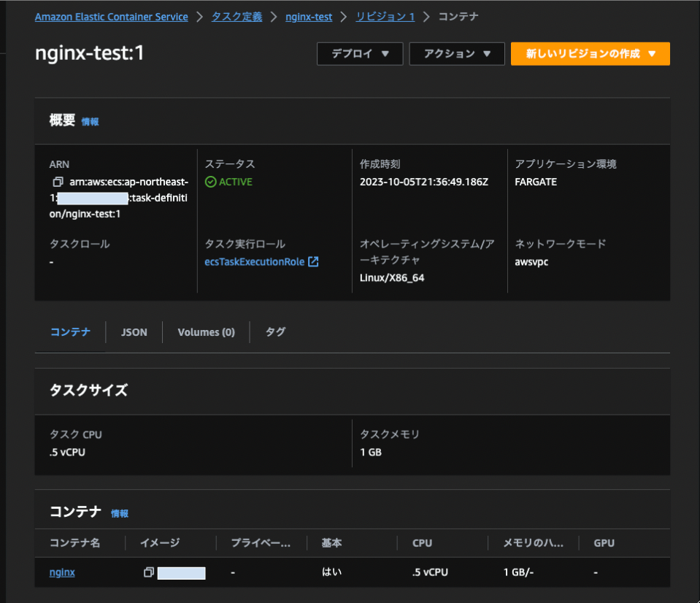Viewport: 700px width, 603px height.
Task: Select the nginx row .5 vCPU cell
Action: coord(430,572)
